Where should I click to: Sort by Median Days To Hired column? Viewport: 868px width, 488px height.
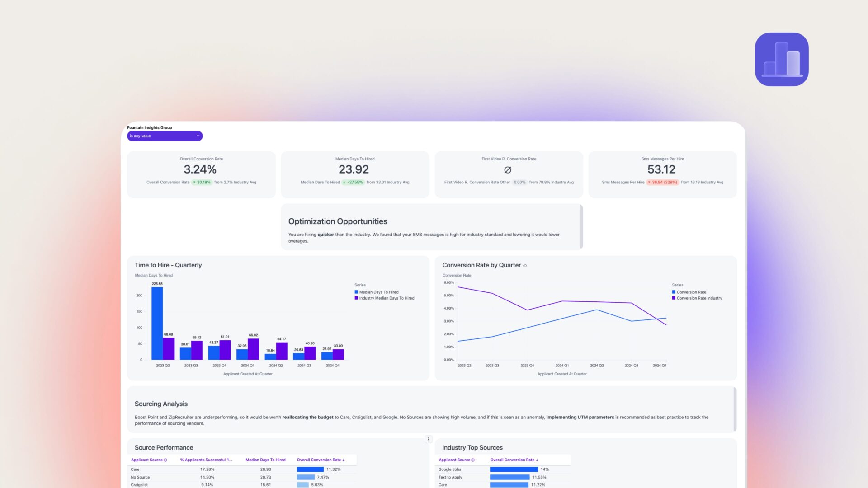(x=265, y=460)
